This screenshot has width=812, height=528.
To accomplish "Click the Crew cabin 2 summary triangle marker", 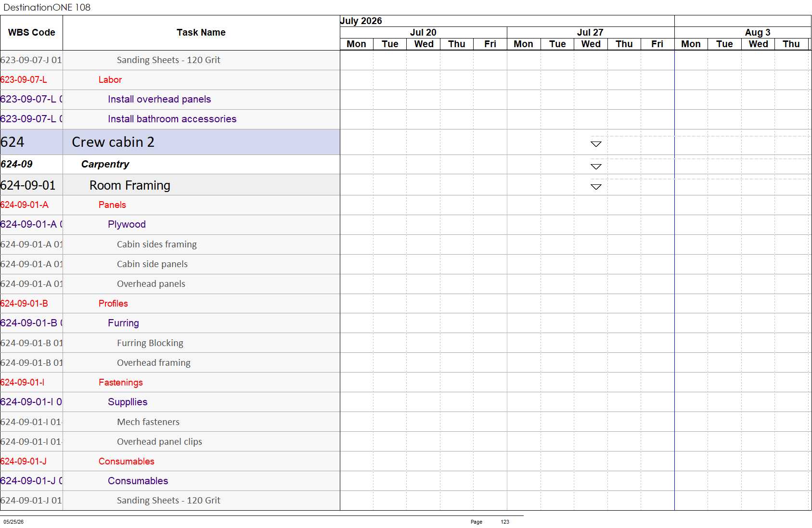I will click(596, 144).
